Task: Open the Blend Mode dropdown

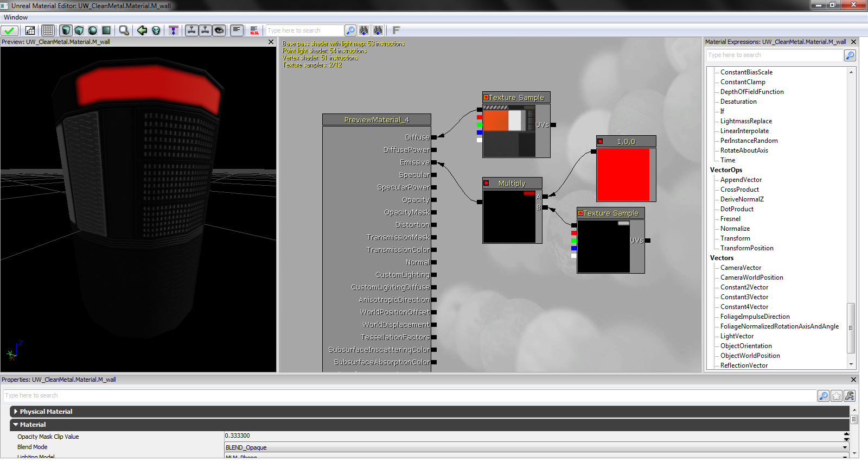Action: (845, 447)
